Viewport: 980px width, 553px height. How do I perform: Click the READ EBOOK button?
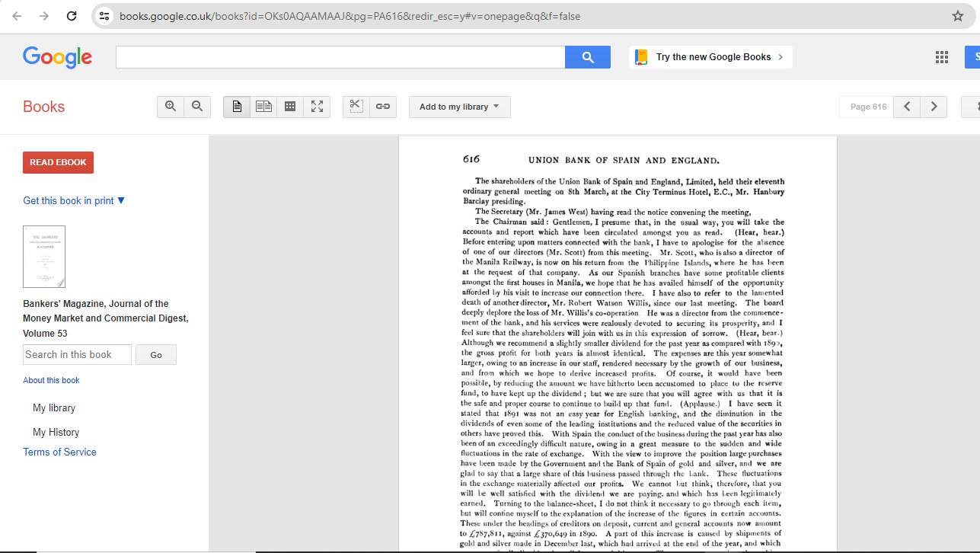(58, 162)
